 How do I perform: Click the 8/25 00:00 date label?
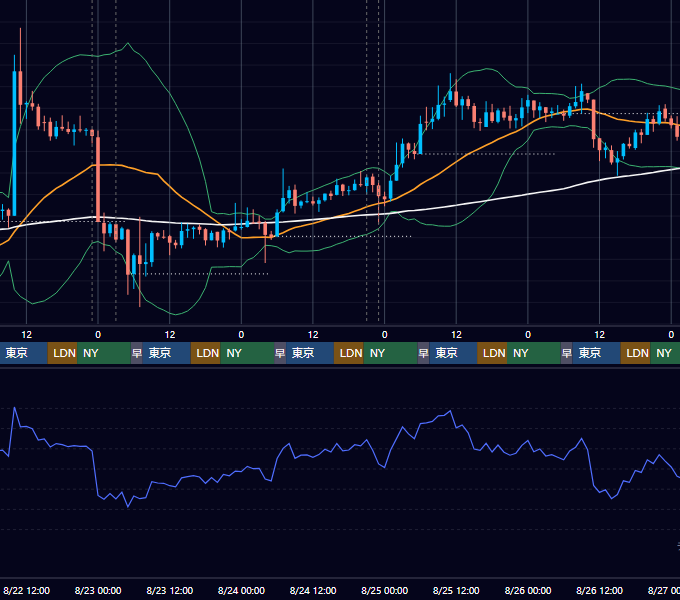pyautogui.click(x=384, y=590)
